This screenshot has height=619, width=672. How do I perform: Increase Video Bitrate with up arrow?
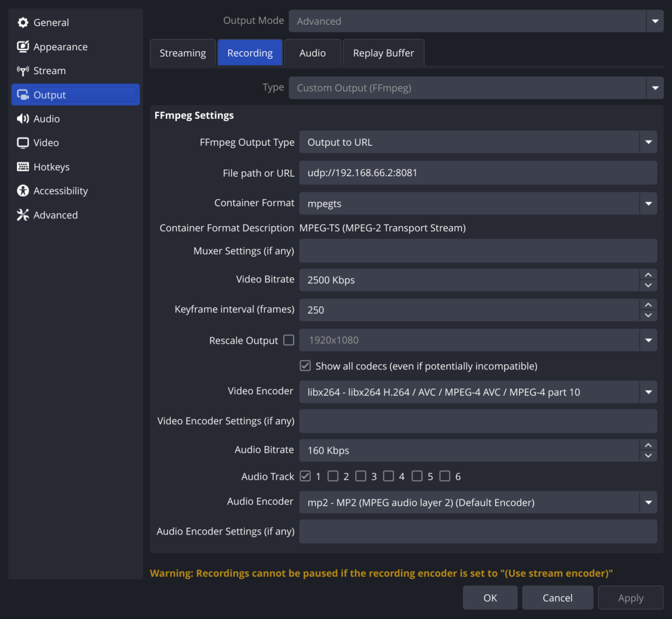coord(648,275)
